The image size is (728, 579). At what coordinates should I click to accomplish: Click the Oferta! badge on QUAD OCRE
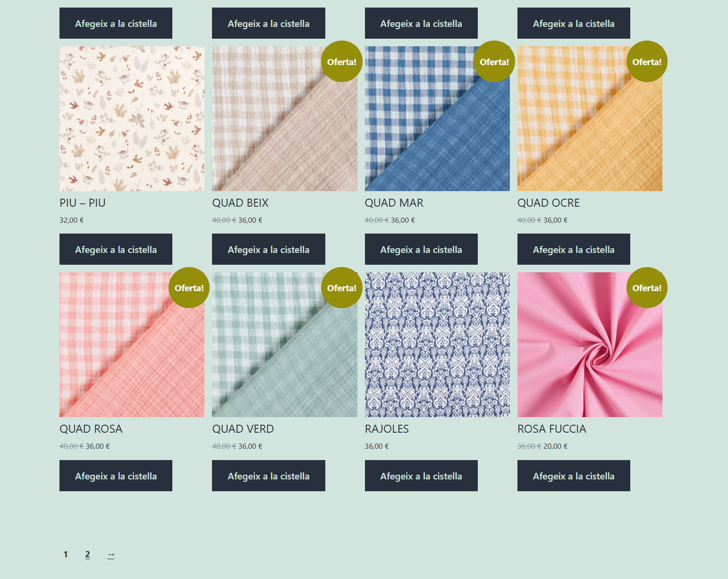(x=646, y=62)
